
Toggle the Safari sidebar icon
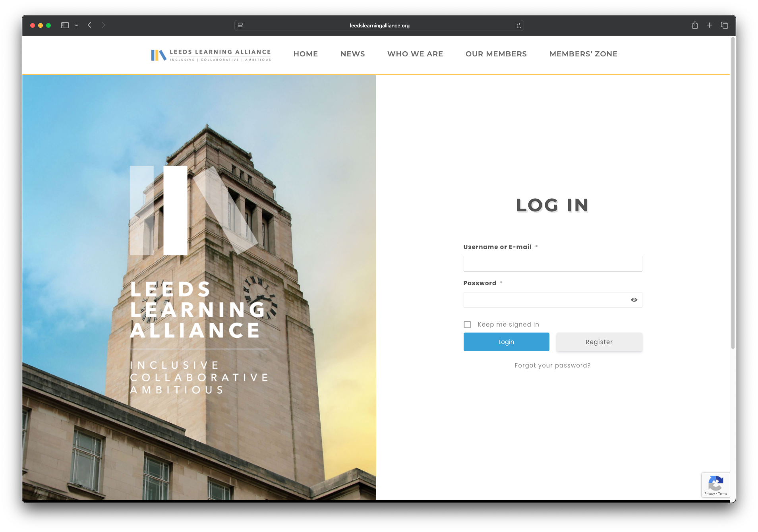click(x=65, y=25)
